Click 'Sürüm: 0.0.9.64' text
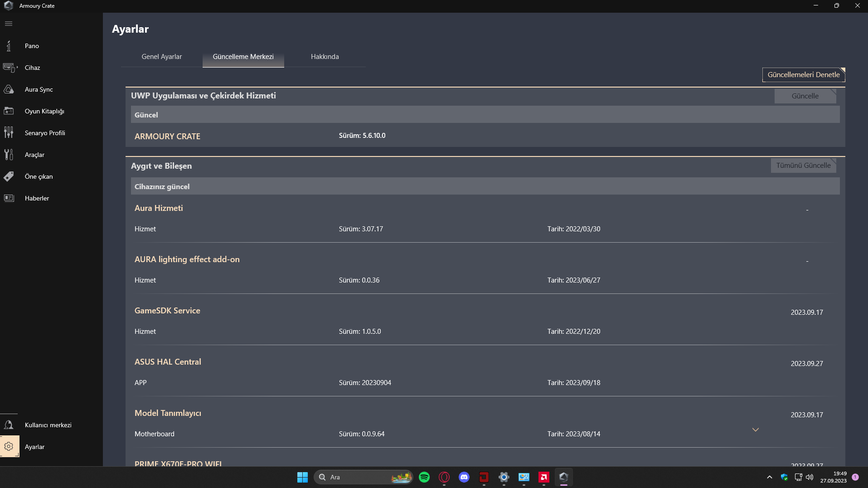Screen dimensions: 868x488 pos(362,434)
